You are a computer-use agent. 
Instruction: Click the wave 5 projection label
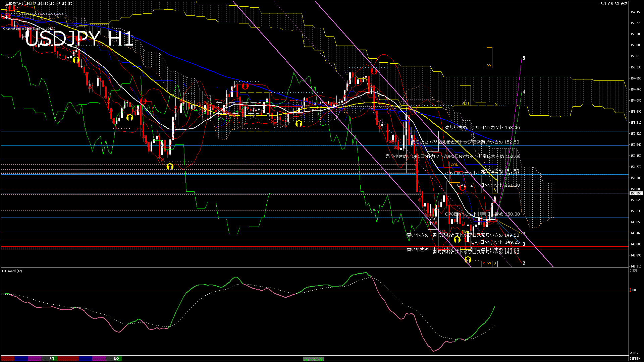point(524,58)
